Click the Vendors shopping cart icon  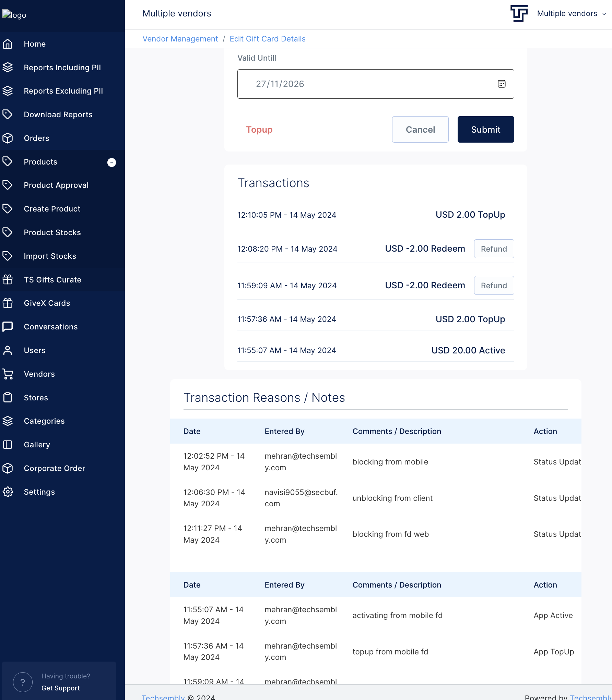pyautogui.click(x=8, y=374)
